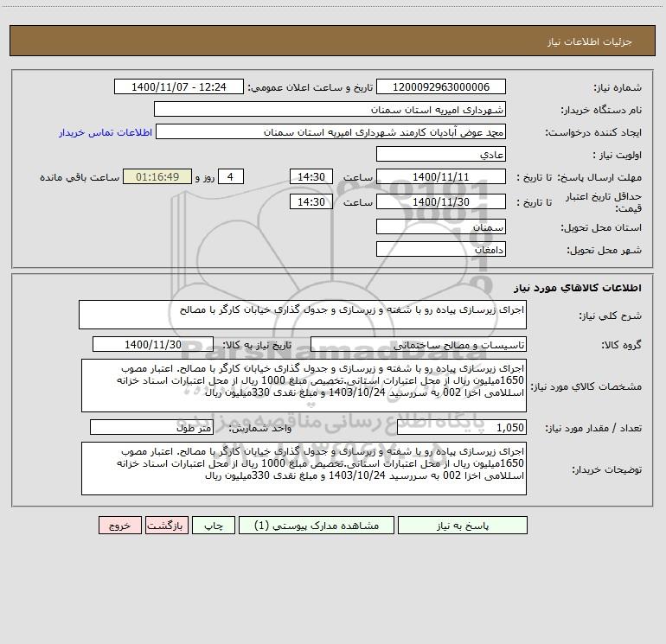Click label استان محل تحویل
Image resolution: width=666 pixels, height=644 pixels.
coord(601,228)
